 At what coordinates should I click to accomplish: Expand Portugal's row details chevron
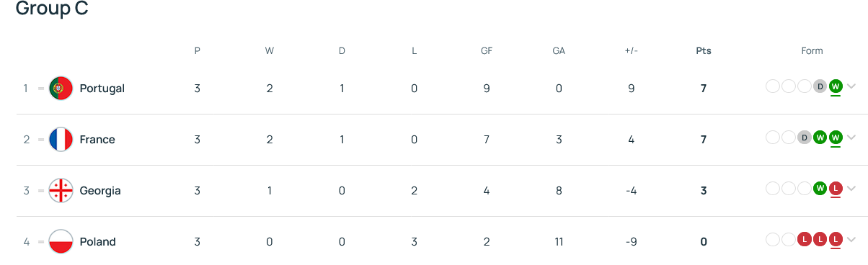tap(851, 87)
